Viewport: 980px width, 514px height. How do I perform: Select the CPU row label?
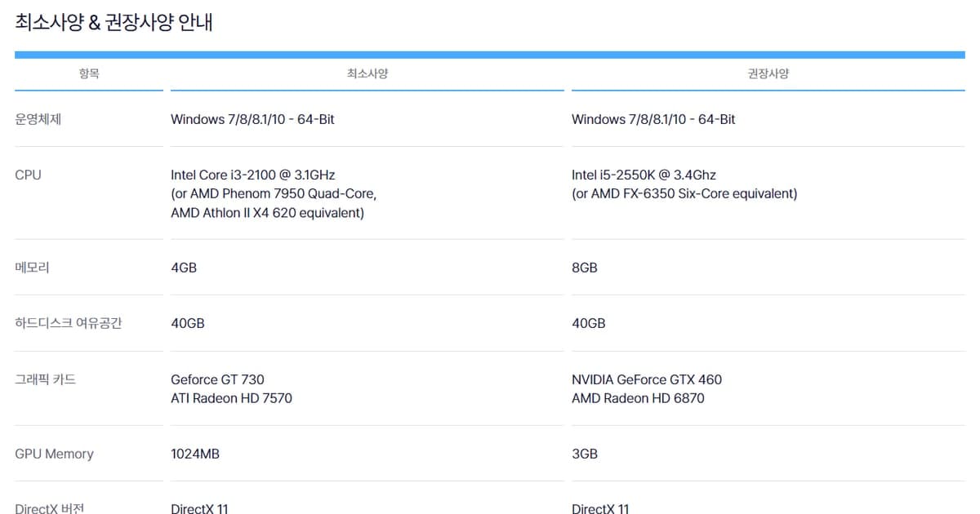(28, 175)
